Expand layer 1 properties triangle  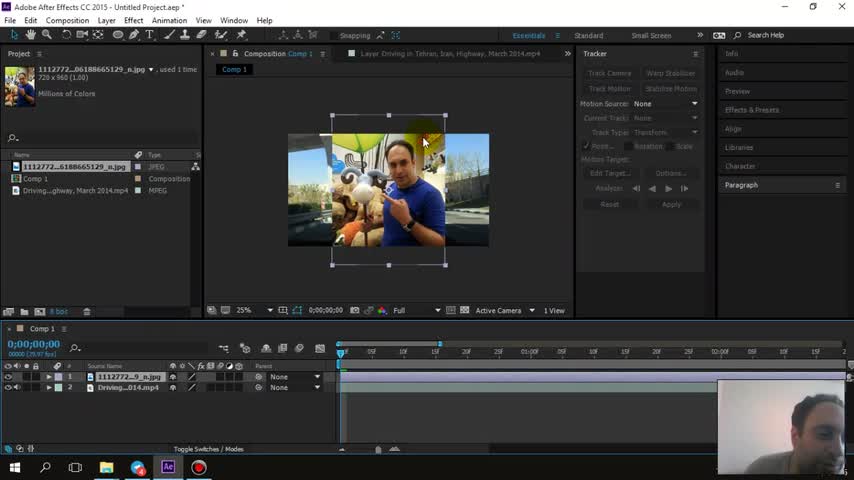point(49,377)
